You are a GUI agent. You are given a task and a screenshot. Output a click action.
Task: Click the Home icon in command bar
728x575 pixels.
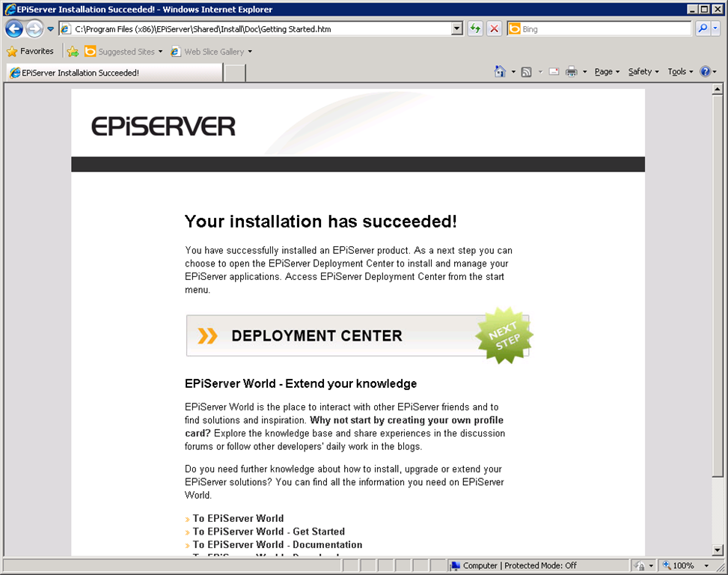pos(500,72)
